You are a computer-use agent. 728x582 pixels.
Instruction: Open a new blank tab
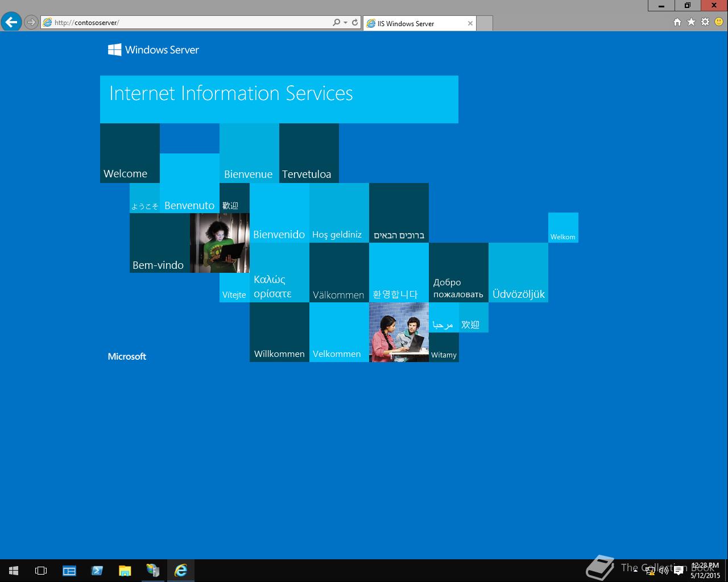pyautogui.click(x=484, y=23)
